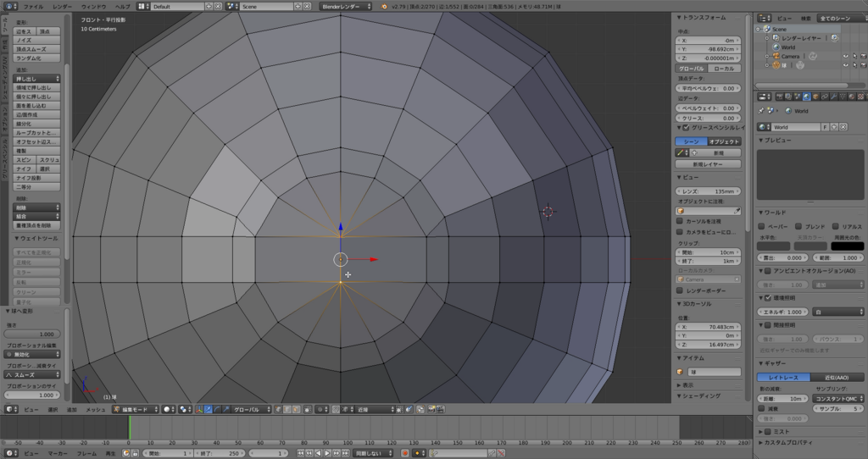Screen dimensions: 868x459
Task: Open the ヘルプ menu
Action: click(x=122, y=7)
